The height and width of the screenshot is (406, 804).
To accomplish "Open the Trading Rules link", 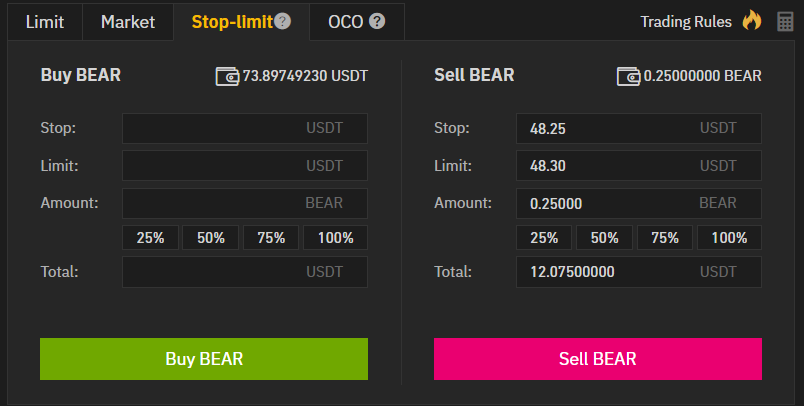I will pos(686,21).
